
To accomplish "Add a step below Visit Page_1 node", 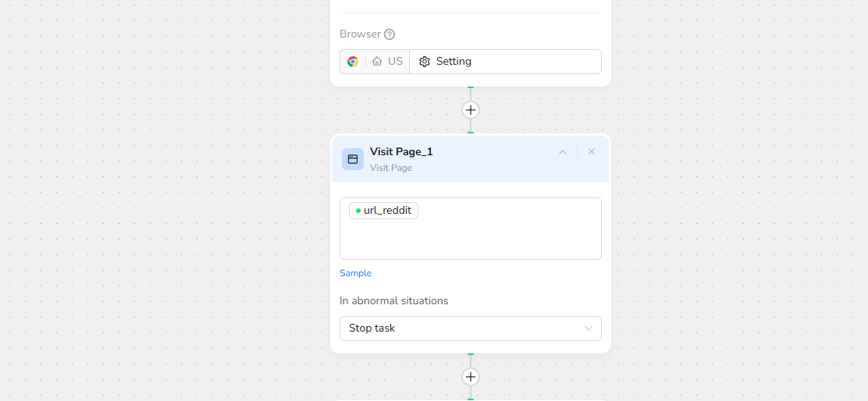I will point(471,377).
